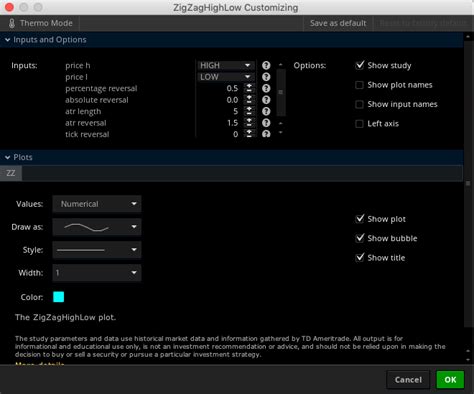This screenshot has height=394, width=474.
Task: Click inputs list scroll up arrow
Action: point(281,65)
